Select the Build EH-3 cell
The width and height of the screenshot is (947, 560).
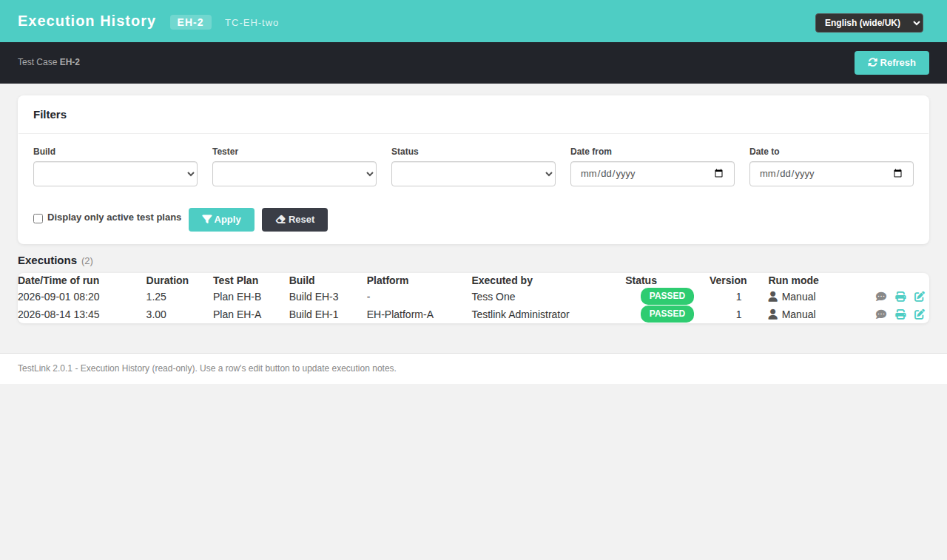[x=314, y=297]
